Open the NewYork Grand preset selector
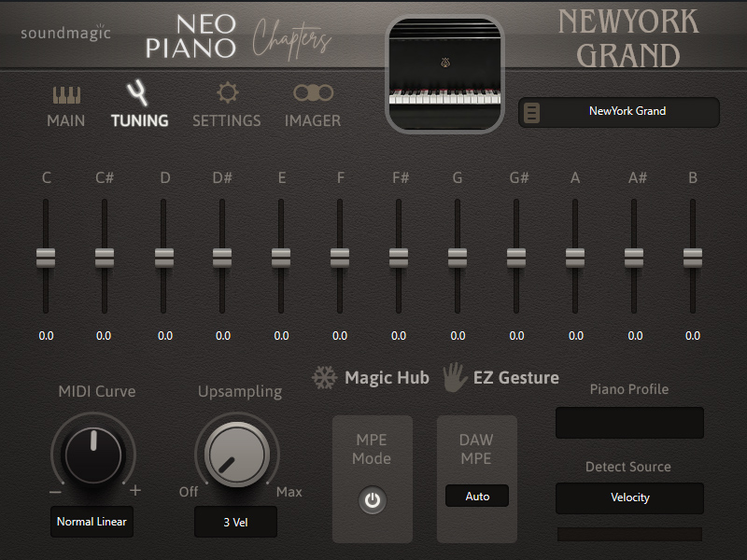This screenshot has width=747, height=560. coord(619,112)
